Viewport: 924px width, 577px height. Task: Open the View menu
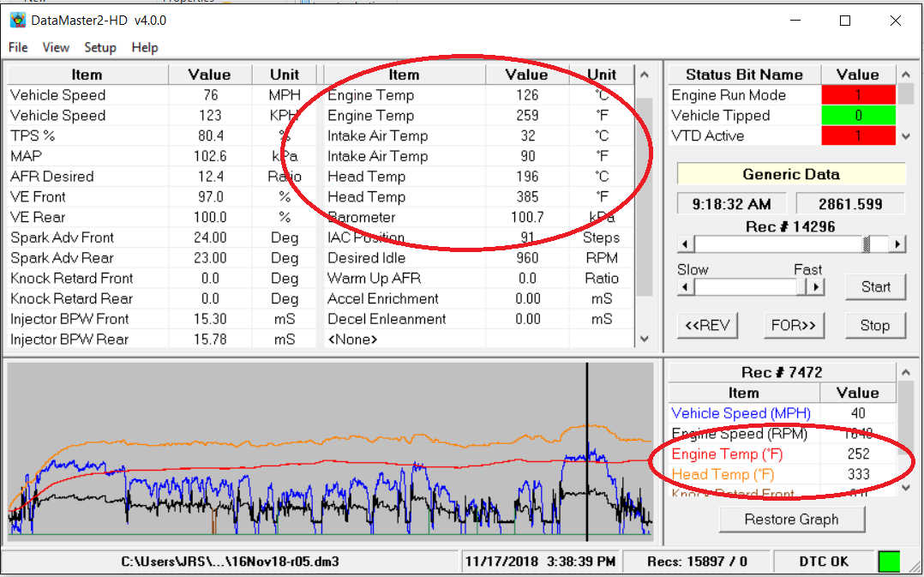click(56, 47)
